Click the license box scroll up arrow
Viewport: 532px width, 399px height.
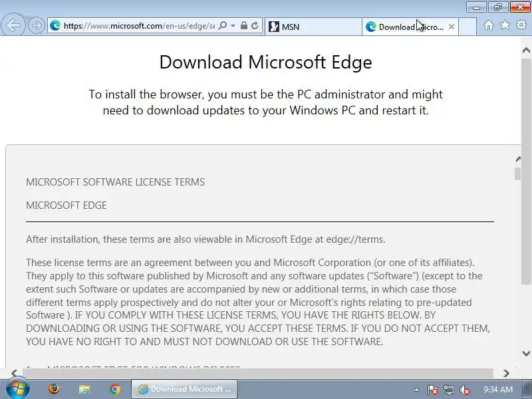[x=518, y=159]
